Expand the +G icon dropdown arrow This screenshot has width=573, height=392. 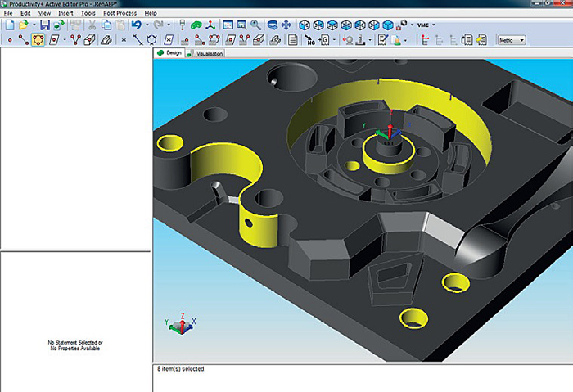pos(334,40)
